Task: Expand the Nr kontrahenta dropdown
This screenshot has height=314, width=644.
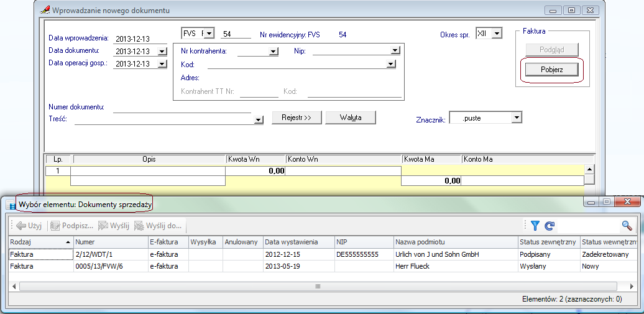Action: click(274, 52)
